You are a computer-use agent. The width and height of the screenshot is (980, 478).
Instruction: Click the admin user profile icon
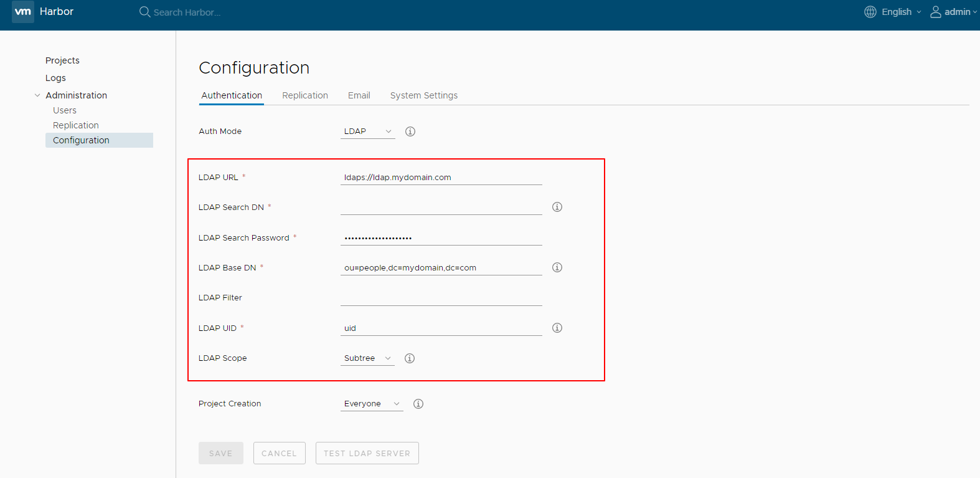pos(935,12)
